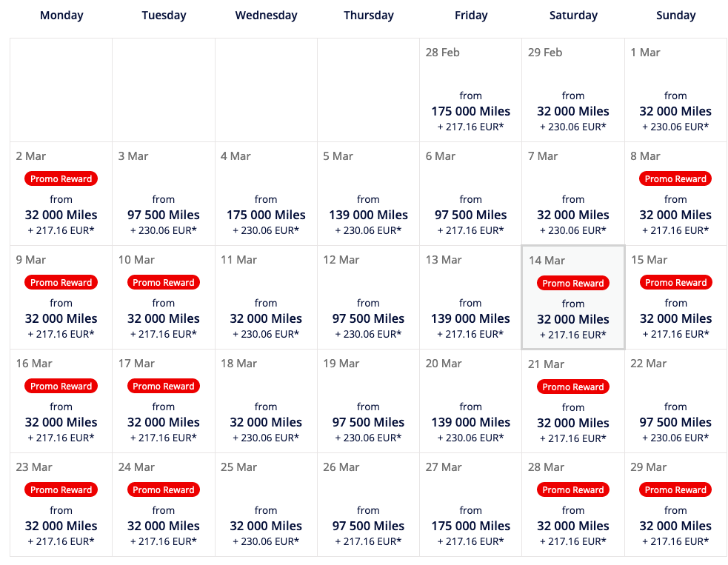Pick the 4 Mar 175 000 Miles fare

[266, 193]
